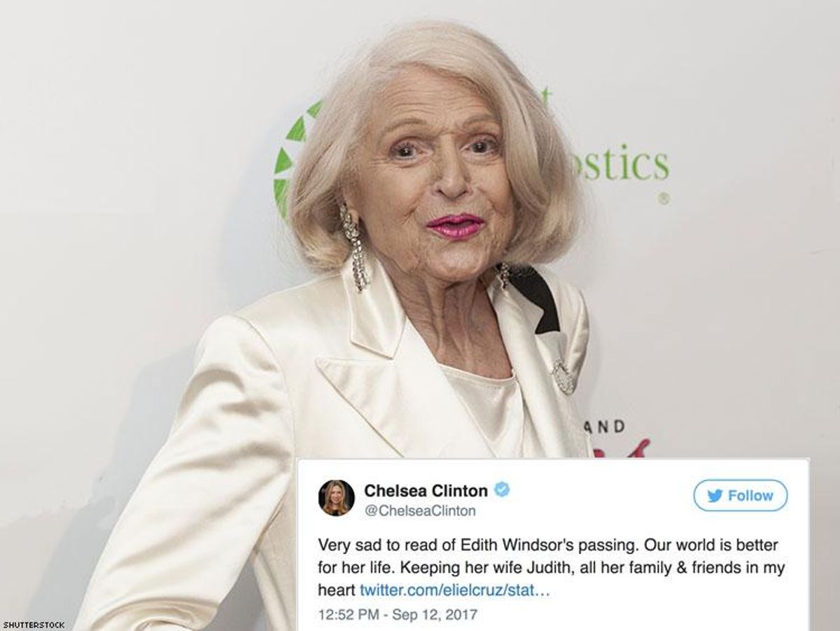Image resolution: width=840 pixels, height=631 pixels.
Task: Click the blue verified badge icon
Action: 502,490
